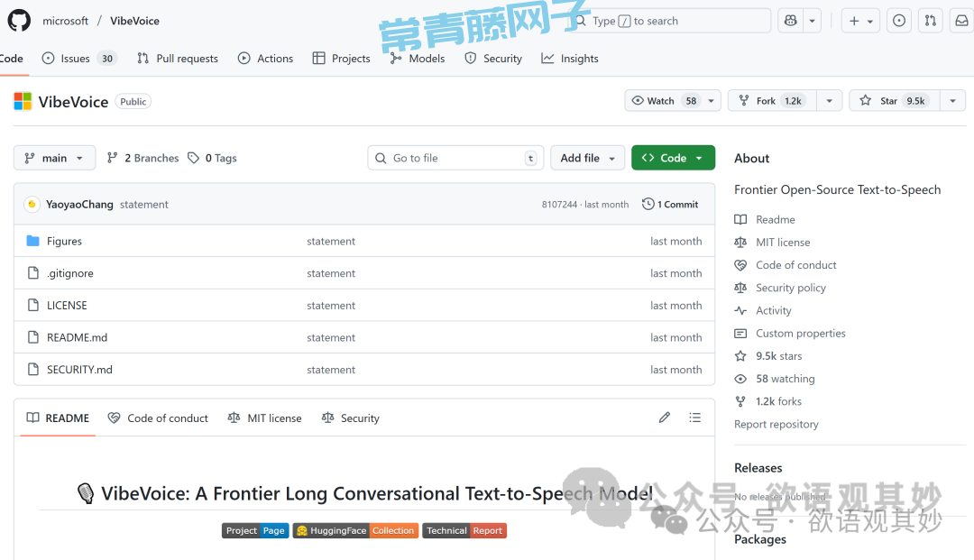Open the Copilot icon in header
This screenshot has width=974, height=560.
tap(791, 21)
